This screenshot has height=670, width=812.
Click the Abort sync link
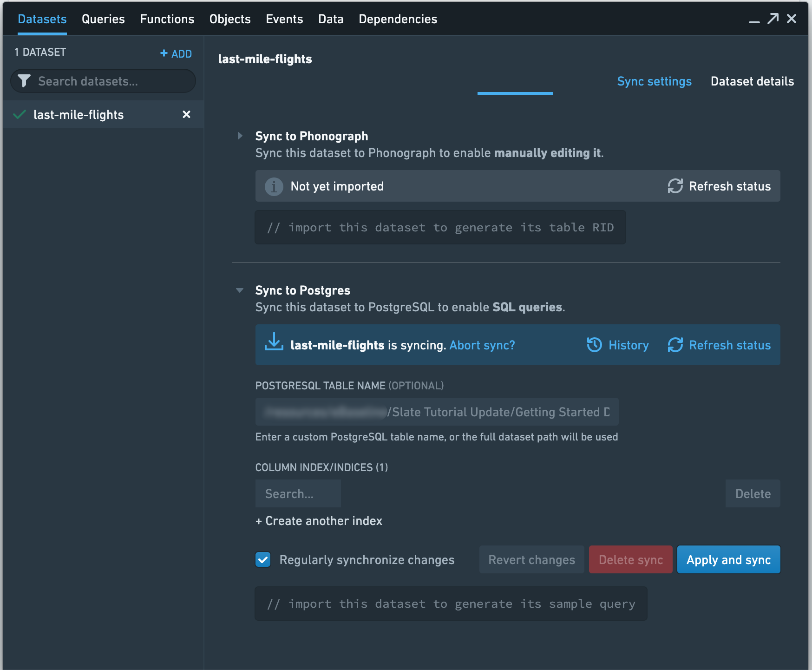coord(482,345)
